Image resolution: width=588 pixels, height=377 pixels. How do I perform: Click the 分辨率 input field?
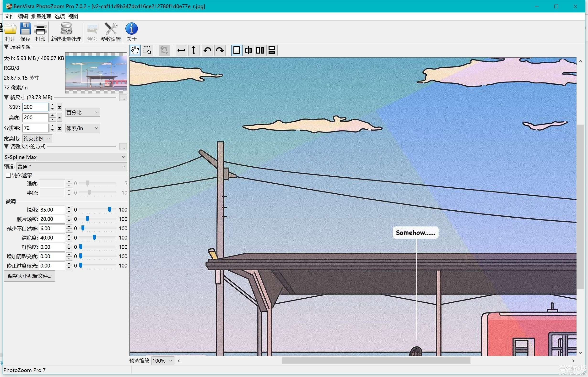(35, 128)
